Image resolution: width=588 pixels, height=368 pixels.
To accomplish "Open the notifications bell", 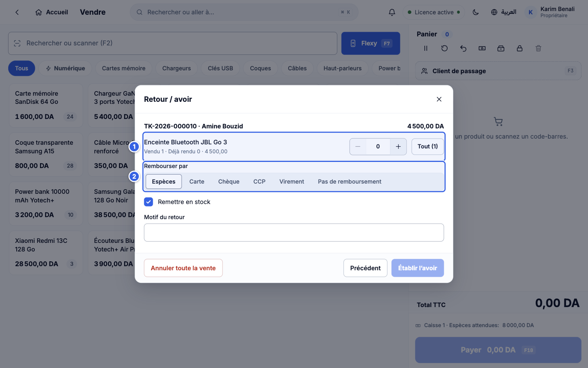I will point(392,12).
